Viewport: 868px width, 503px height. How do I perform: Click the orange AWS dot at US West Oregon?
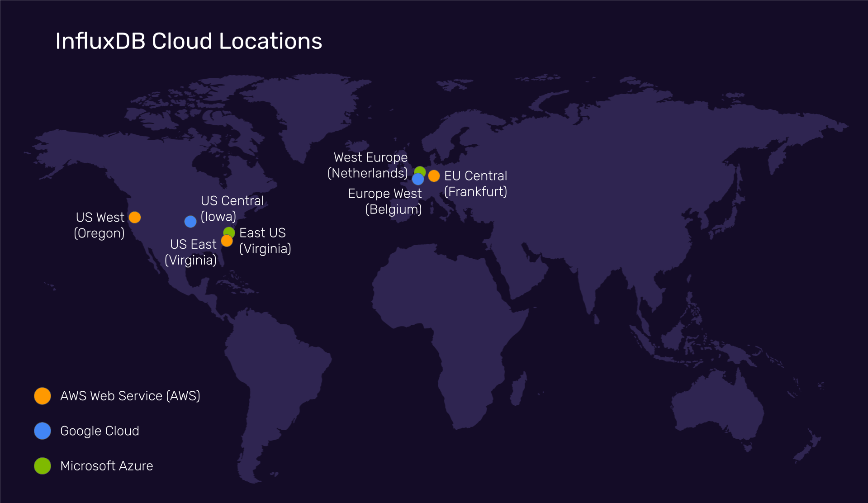pos(135,218)
